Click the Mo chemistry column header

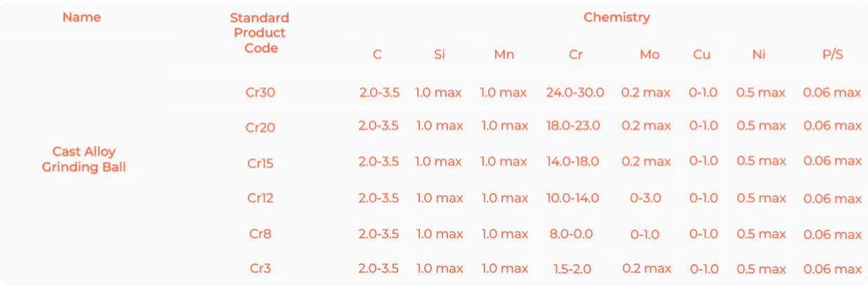click(650, 54)
